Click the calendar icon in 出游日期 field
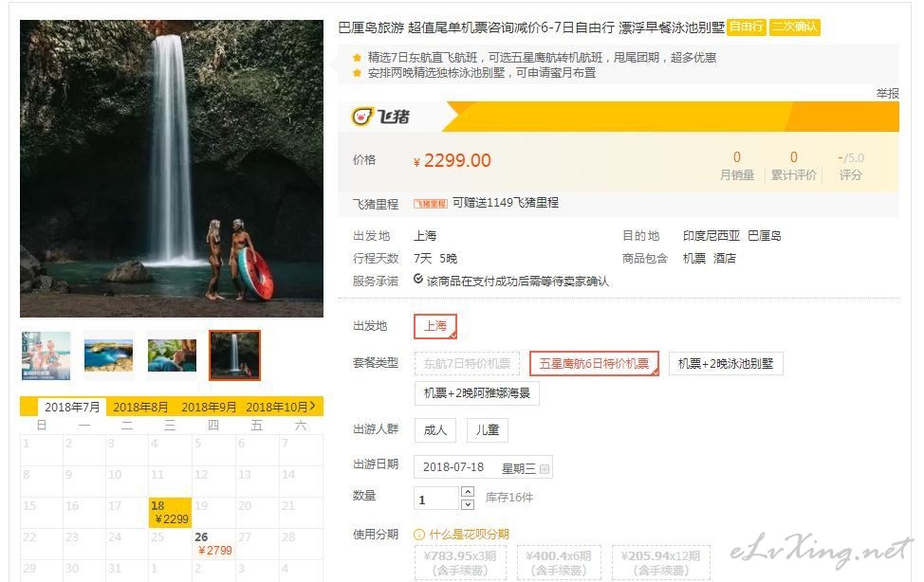924x582 pixels. 545,468
